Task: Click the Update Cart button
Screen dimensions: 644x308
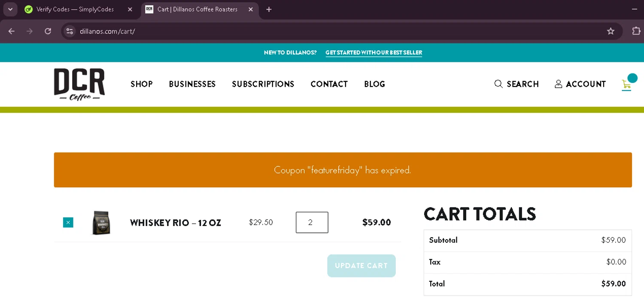Action: coord(361,266)
